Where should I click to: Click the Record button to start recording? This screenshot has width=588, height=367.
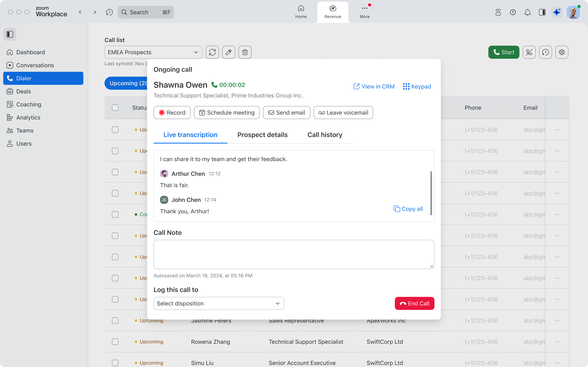point(172,113)
